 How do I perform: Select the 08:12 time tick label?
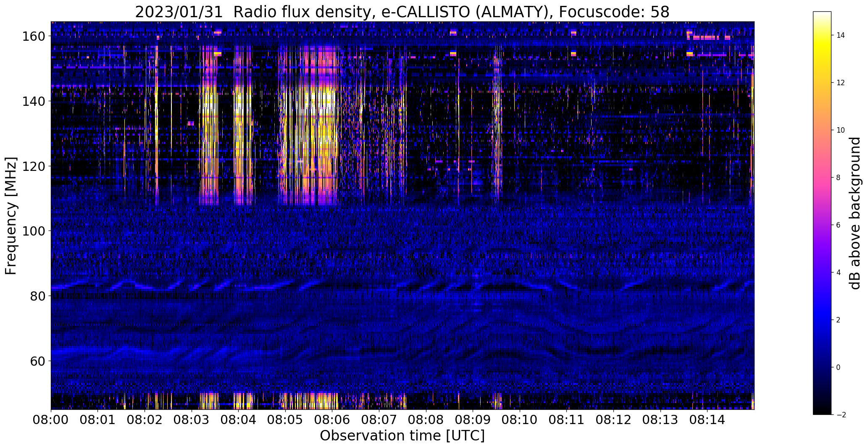(x=614, y=419)
